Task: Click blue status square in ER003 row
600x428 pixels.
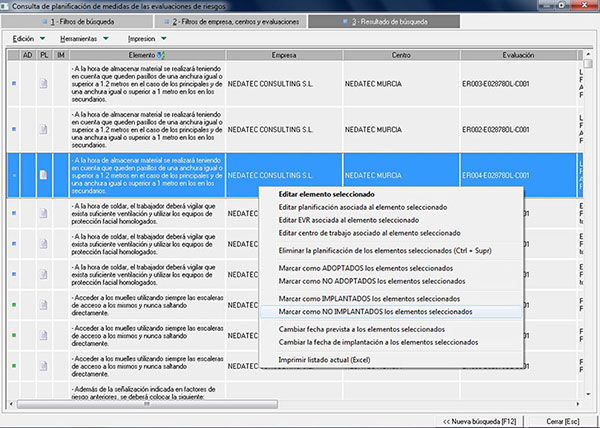Action: (x=14, y=83)
